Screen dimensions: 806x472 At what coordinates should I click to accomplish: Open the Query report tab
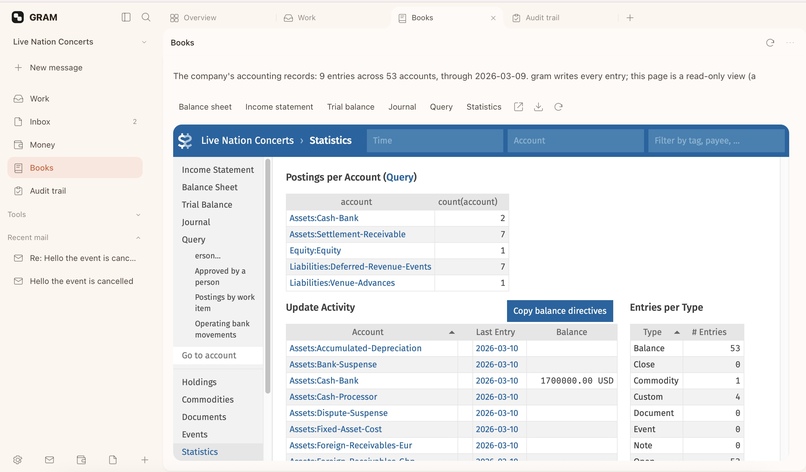click(x=441, y=107)
